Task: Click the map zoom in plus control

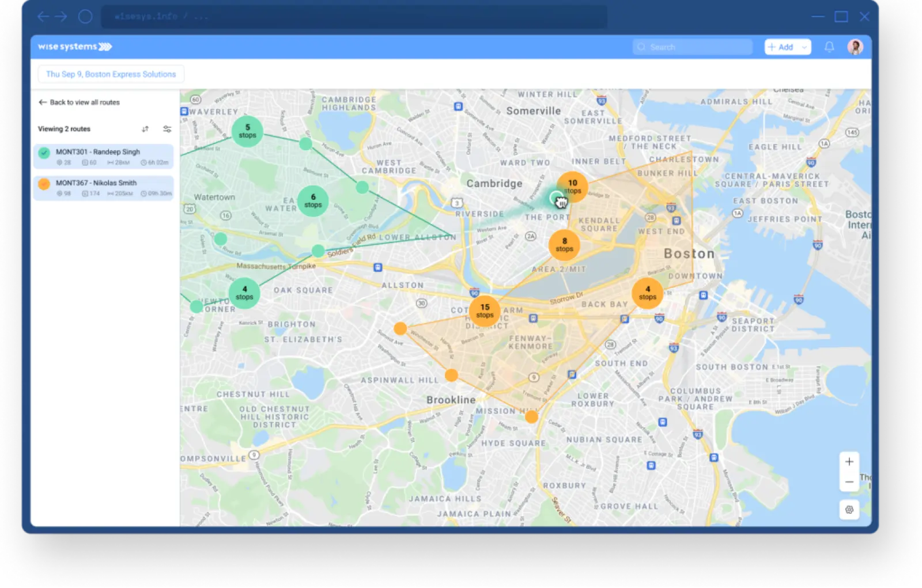Action: tap(849, 461)
